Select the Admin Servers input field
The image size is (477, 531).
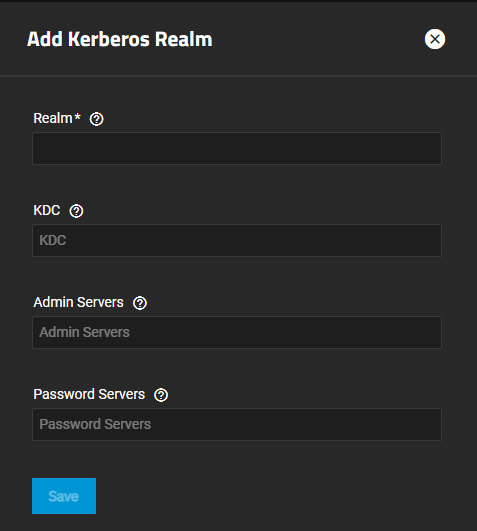(237, 332)
